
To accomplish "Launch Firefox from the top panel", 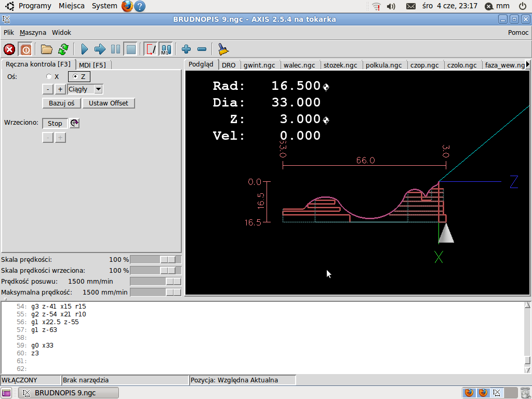I will pos(127,6).
